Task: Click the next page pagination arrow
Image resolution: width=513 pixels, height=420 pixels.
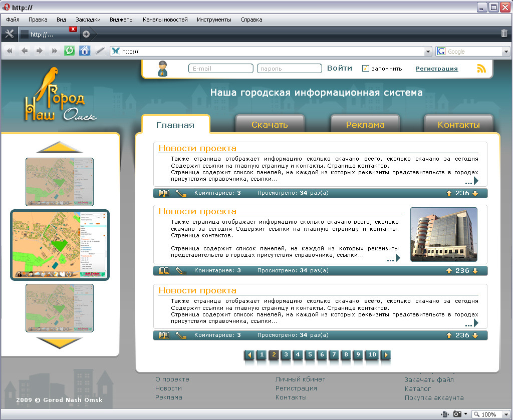Action: click(x=386, y=354)
